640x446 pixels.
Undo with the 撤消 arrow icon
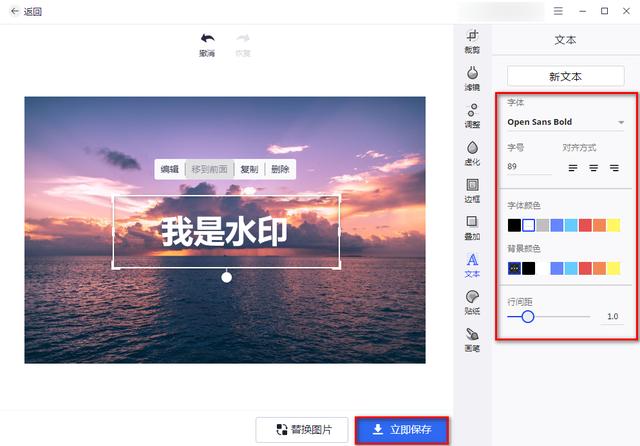tap(207, 38)
